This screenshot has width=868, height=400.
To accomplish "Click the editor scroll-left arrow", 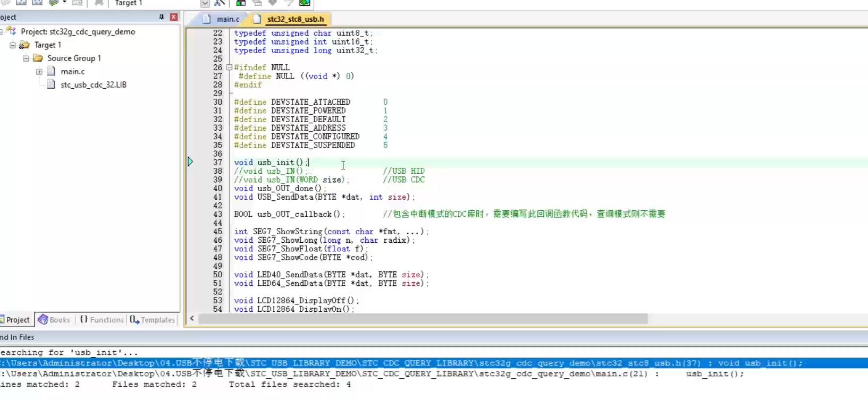I will tap(192, 319).
